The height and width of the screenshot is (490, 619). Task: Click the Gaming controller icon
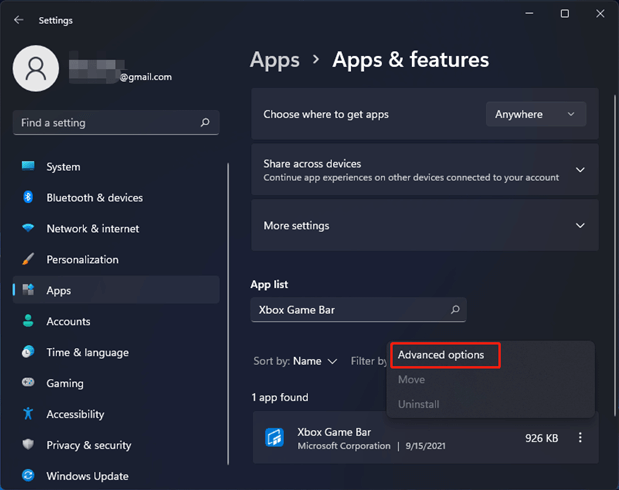pos(28,382)
